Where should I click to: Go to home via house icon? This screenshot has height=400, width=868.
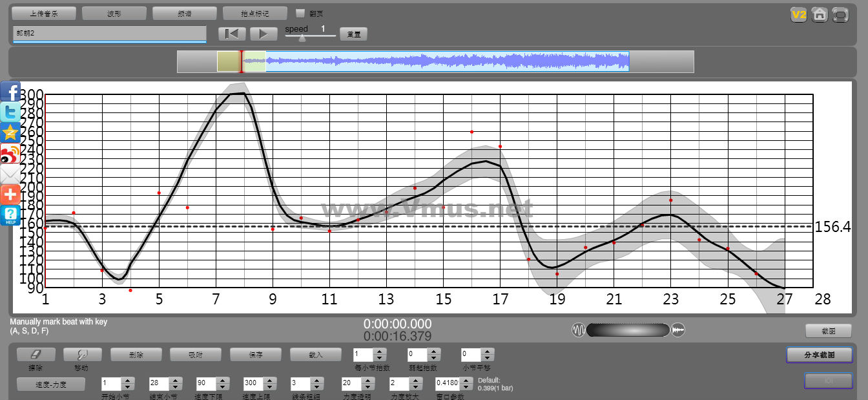pyautogui.click(x=820, y=15)
